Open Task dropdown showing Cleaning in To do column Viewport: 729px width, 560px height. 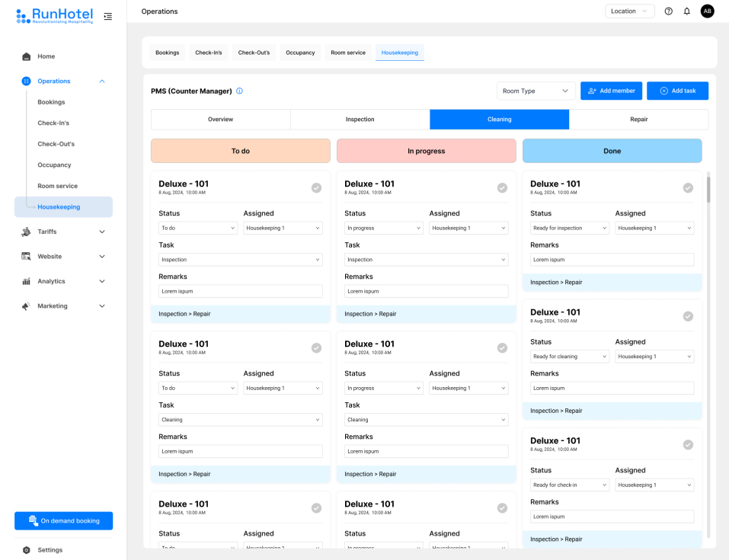(241, 420)
